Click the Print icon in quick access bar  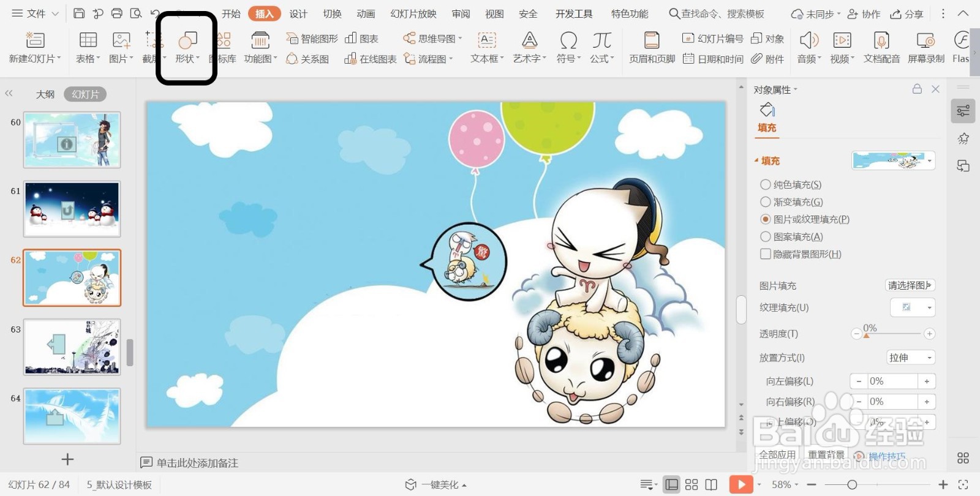coord(117,13)
